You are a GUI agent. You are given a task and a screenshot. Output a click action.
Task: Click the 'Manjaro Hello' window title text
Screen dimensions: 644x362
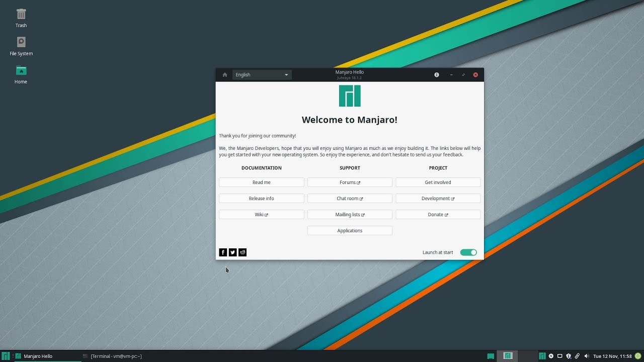(x=350, y=72)
